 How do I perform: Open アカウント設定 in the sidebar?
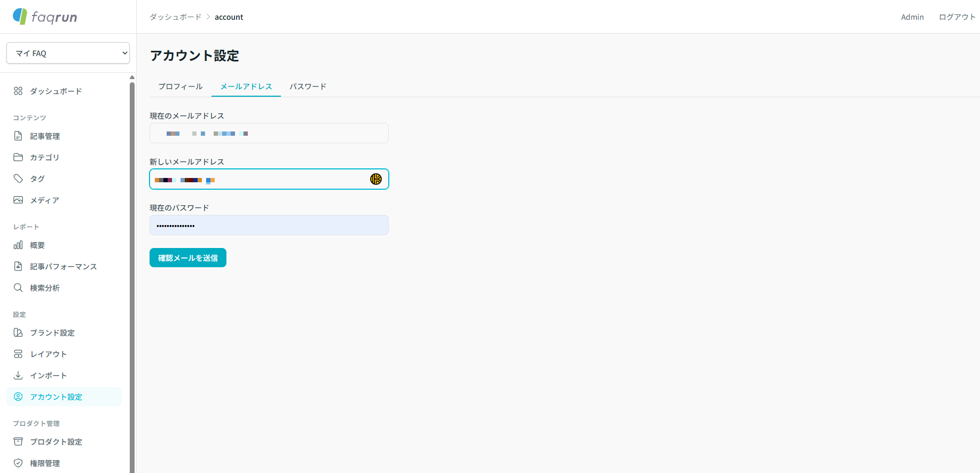[64, 397]
